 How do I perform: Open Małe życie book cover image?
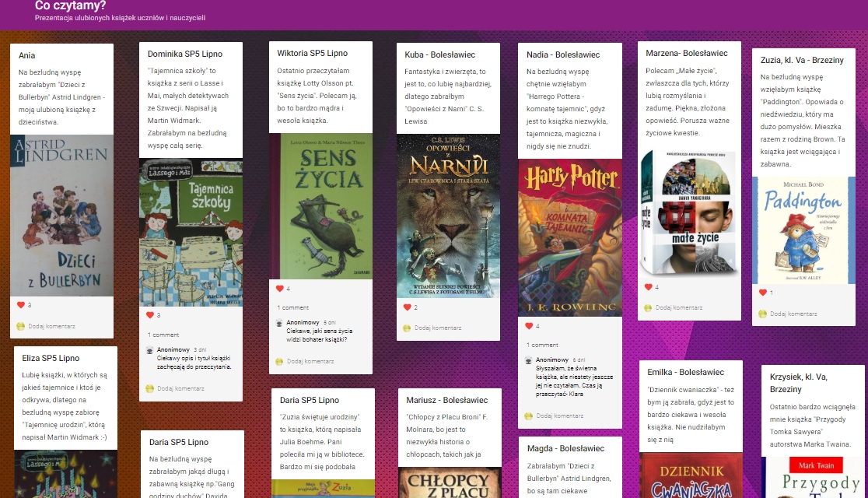pyautogui.click(x=690, y=212)
